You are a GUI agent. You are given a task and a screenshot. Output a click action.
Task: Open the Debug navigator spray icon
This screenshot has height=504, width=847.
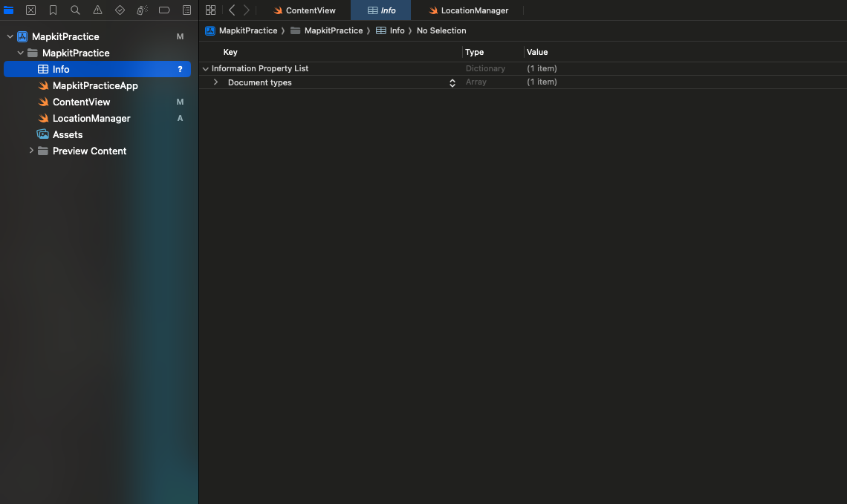tap(142, 10)
